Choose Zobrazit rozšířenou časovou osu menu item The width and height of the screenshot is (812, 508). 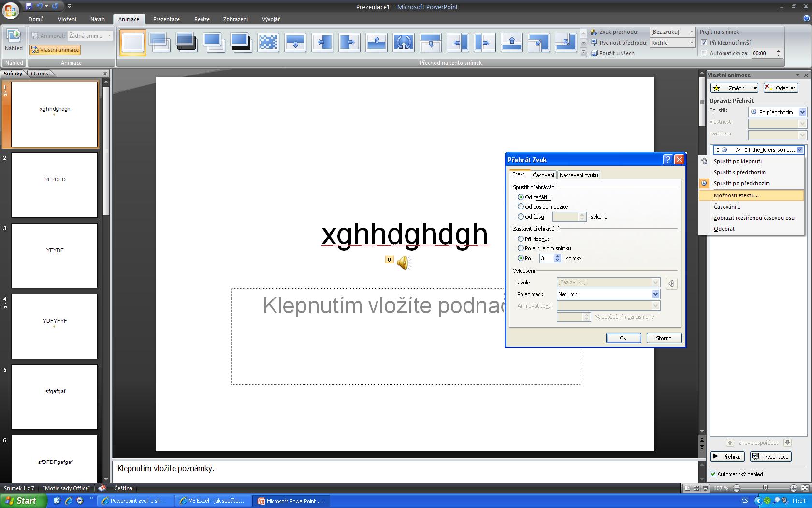coord(754,218)
